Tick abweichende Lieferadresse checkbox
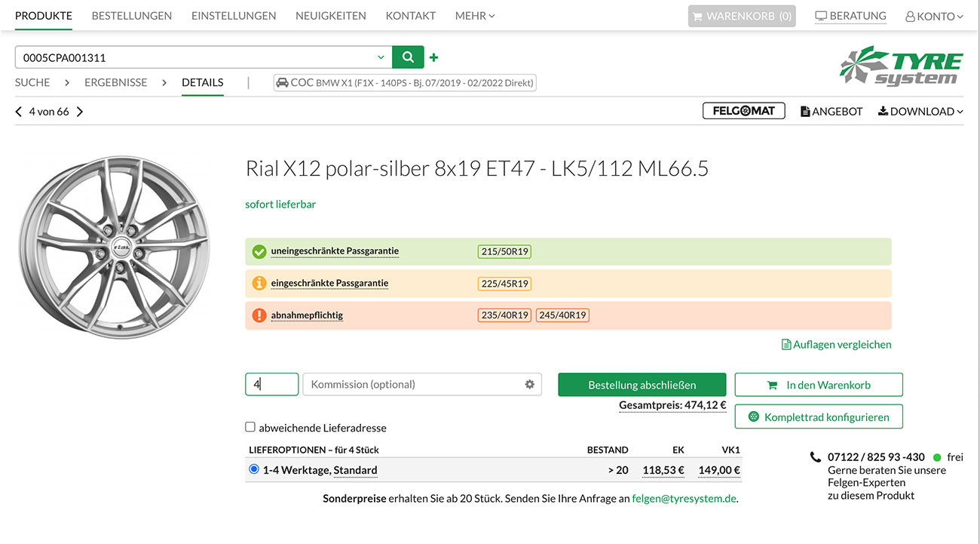This screenshot has height=544, width=980. (250, 427)
